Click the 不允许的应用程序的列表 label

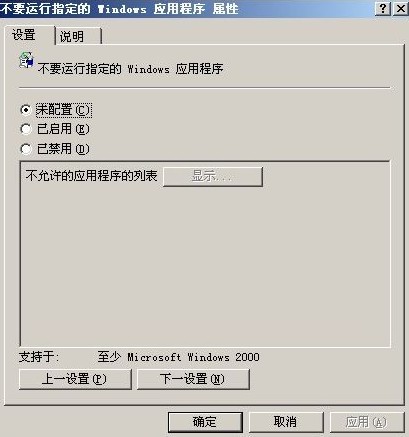[x=91, y=176]
